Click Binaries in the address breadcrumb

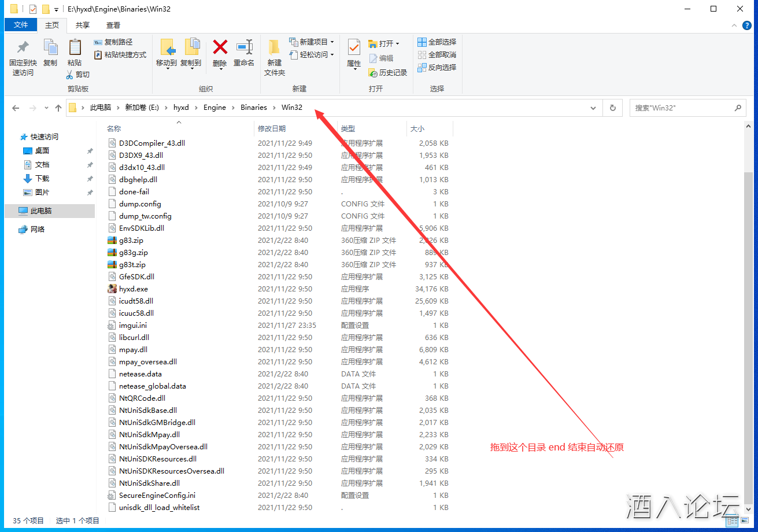(x=254, y=108)
